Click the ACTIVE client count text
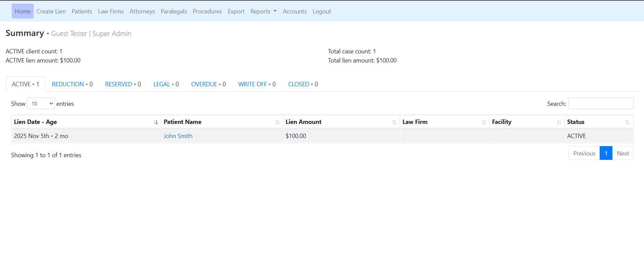The height and width of the screenshot is (265, 644). point(34,51)
